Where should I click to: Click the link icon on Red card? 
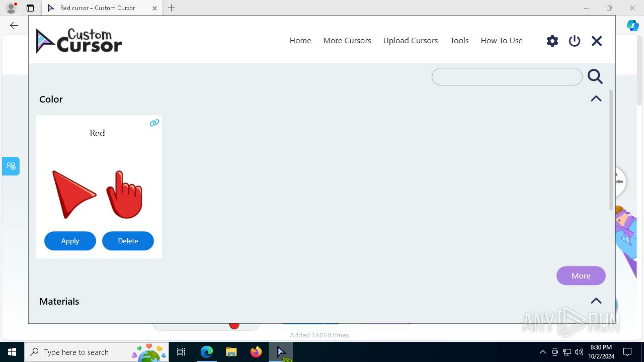point(154,123)
